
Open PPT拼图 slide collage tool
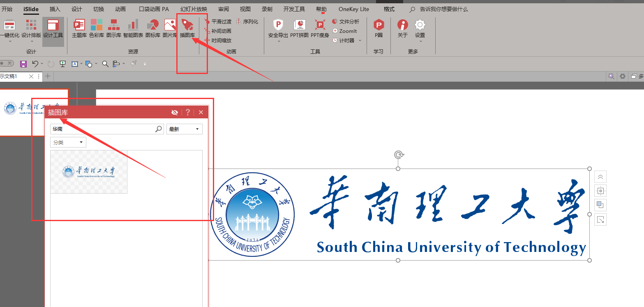click(x=299, y=29)
